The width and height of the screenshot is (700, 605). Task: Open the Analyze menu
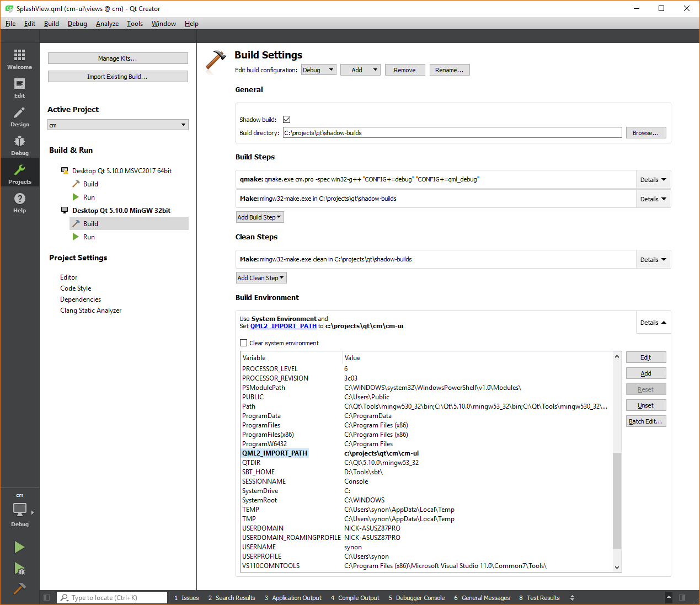coord(107,24)
